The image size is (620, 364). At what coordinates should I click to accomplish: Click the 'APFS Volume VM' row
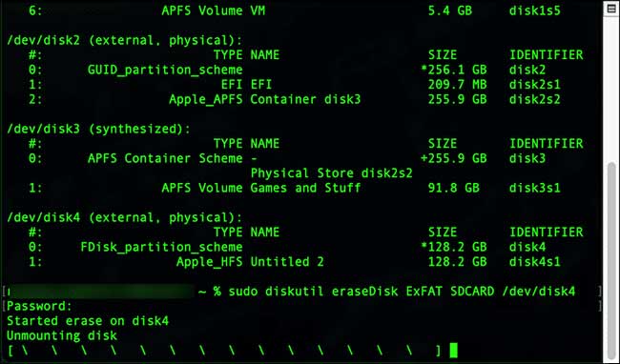pos(294,10)
